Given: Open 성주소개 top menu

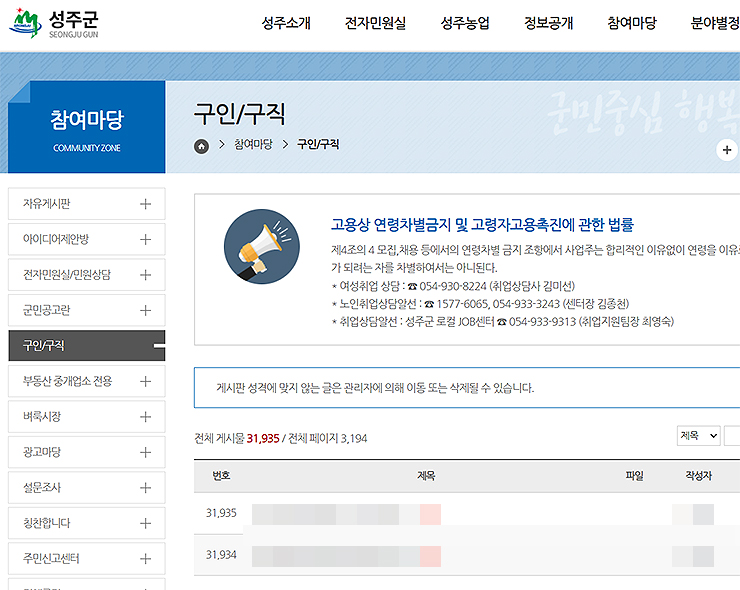Looking at the screenshot, I should pos(286,23).
